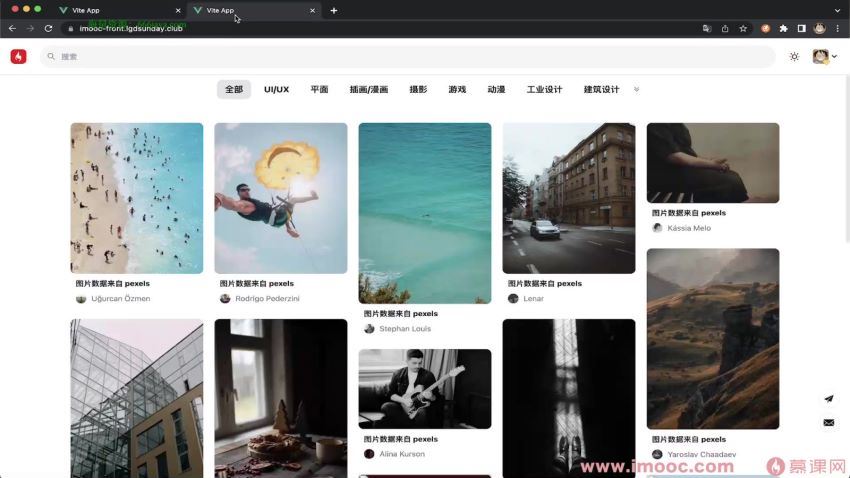The height and width of the screenshot is (478, 850).
Task: Select the 平面 category
Action: click(x=319, y=89)
